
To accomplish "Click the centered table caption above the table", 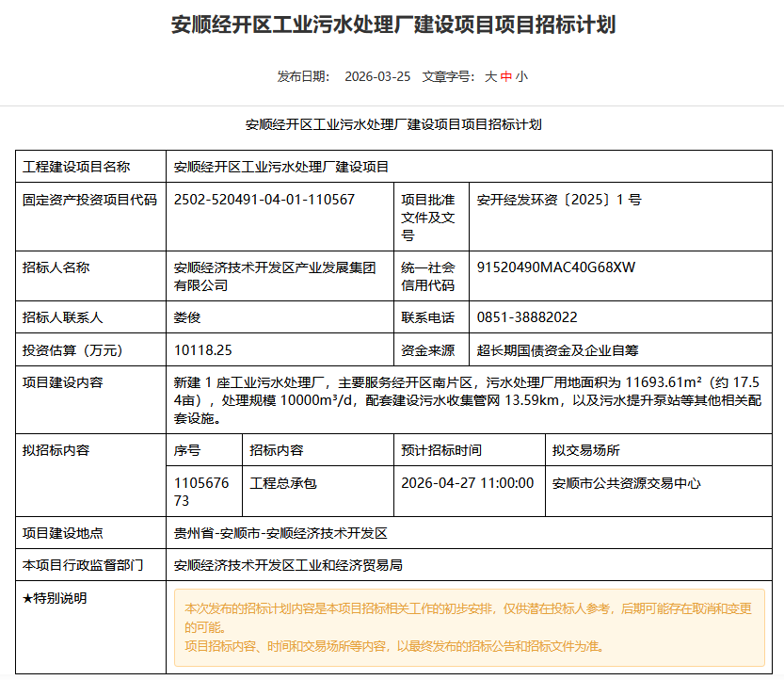I will tap(392, 124).
